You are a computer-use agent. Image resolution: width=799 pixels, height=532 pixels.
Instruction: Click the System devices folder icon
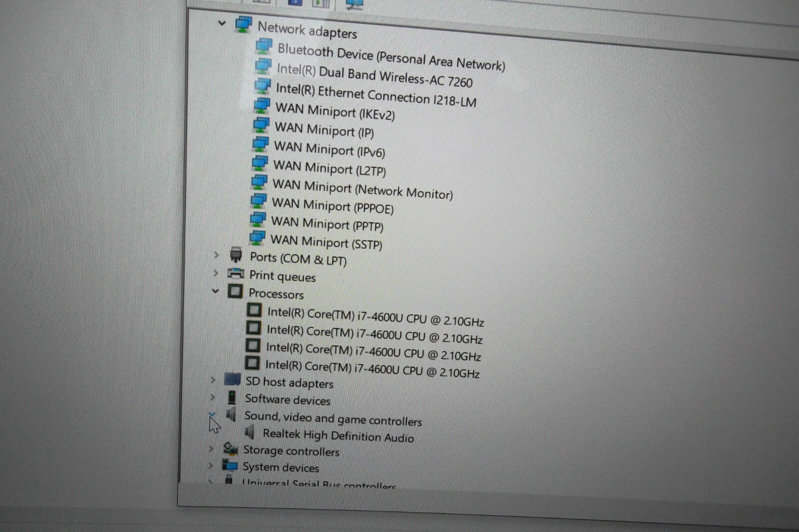pos(230,465)
